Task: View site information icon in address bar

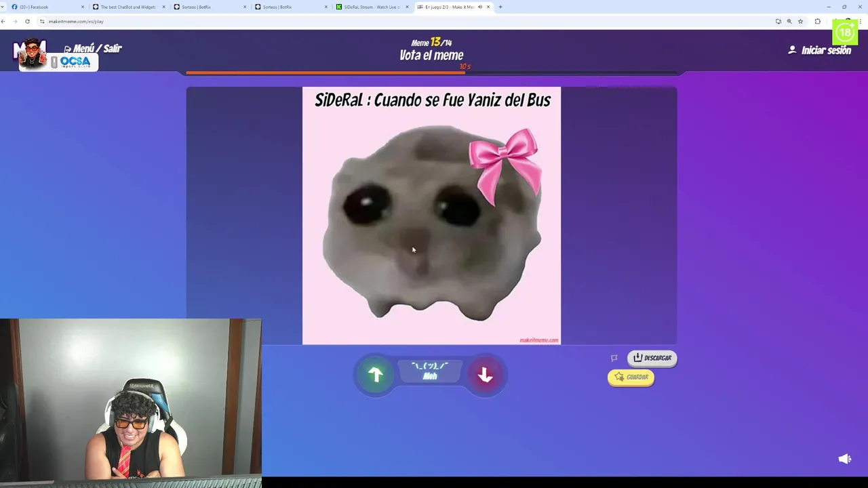Action: (x=42, y=21)
